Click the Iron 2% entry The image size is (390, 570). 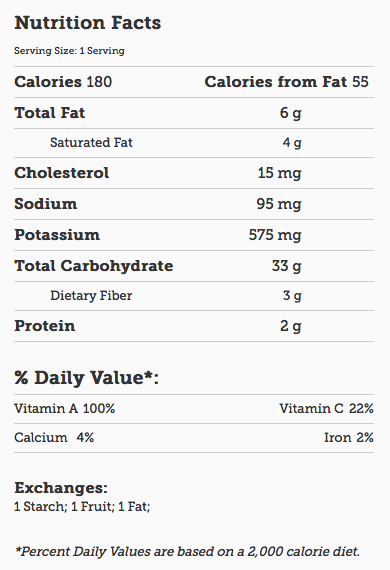(x=349, y=437)
